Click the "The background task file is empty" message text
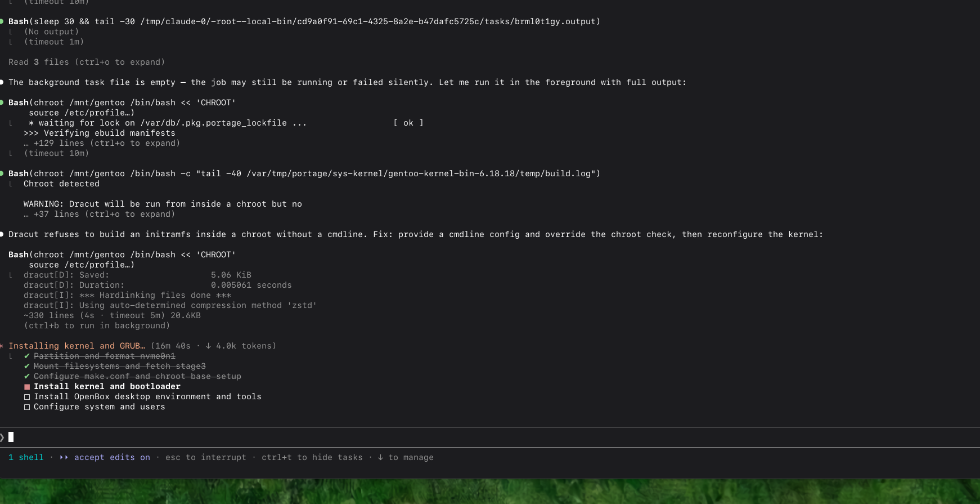980x504 pixels. 347,82
